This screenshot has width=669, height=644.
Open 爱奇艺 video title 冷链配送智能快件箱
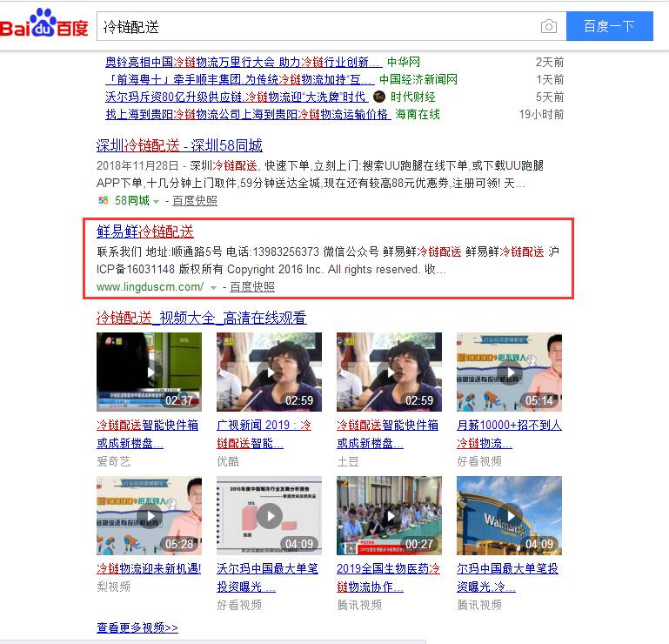pyautogui.click(x=147, y=434)
